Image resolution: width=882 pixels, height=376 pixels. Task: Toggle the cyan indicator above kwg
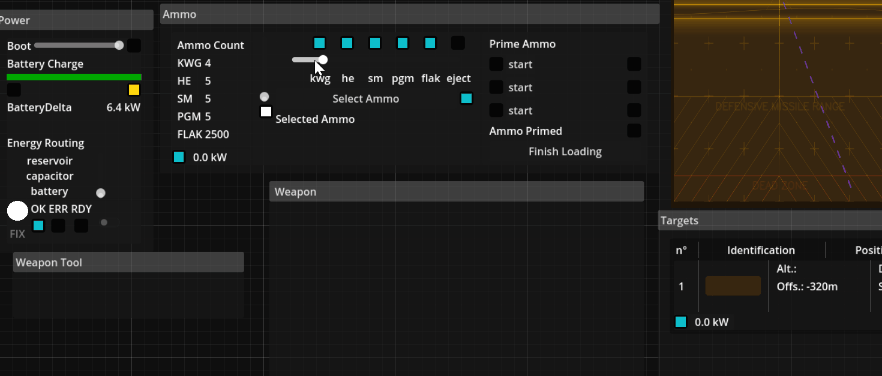click(x=320, y=43)
